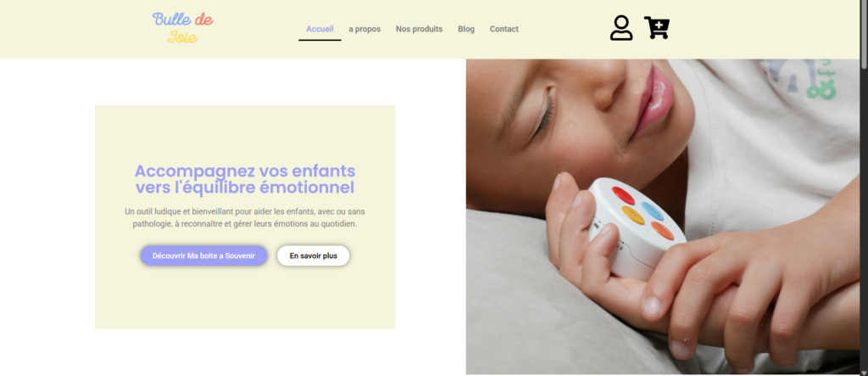
Task: Open the user account icon
Action: coord(621,28)
